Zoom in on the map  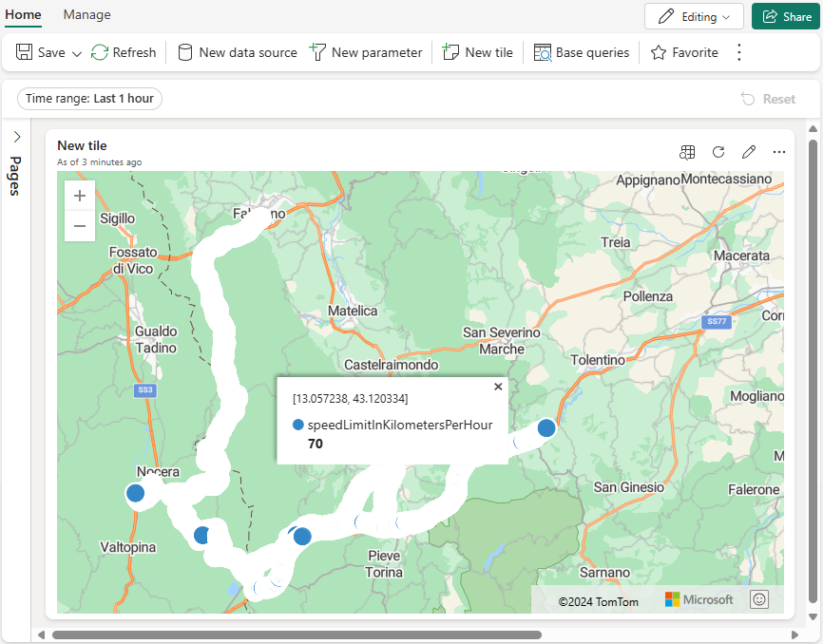tap(80, 196)
